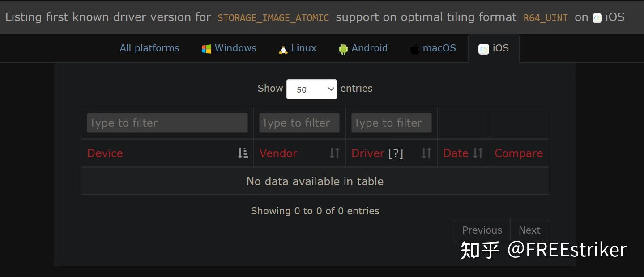
Task: Click the Next pagination button
Action: 529,230
